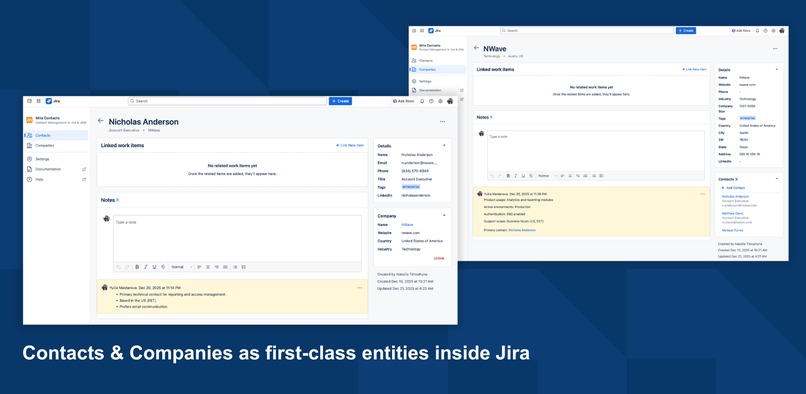Align text center in Nicholas Anderson note editor

[x=208, y=267]
